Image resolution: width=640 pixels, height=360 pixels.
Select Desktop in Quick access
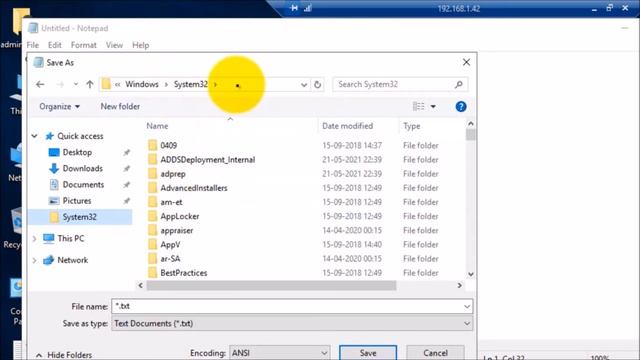point(77,152)
